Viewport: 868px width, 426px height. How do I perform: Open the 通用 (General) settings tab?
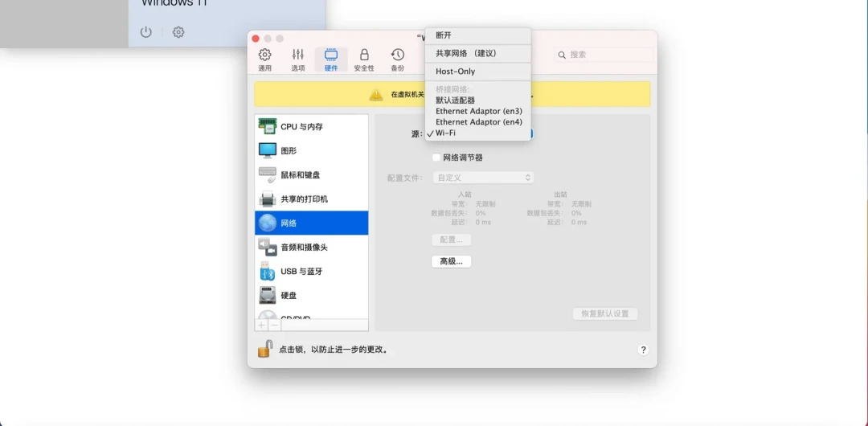[x=264, y=59]
